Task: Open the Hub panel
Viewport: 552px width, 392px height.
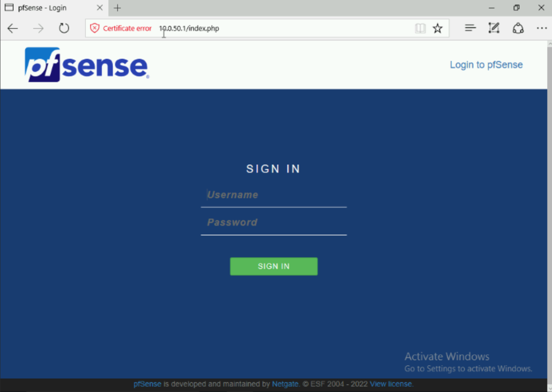Action: tap(470, 27)
